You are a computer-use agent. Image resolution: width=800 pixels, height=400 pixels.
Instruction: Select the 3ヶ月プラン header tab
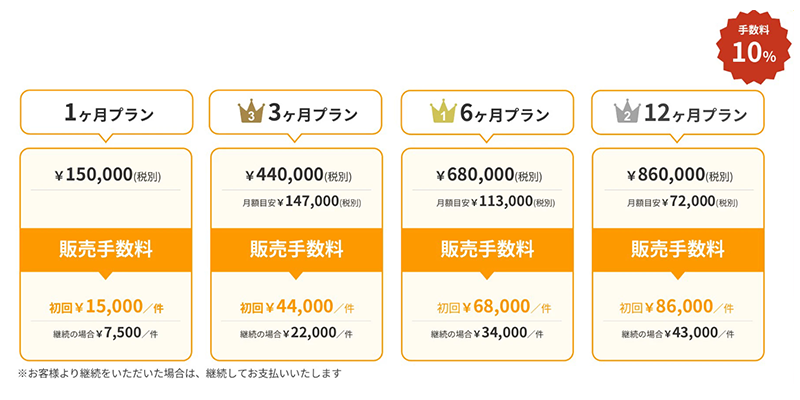[296, 114]
